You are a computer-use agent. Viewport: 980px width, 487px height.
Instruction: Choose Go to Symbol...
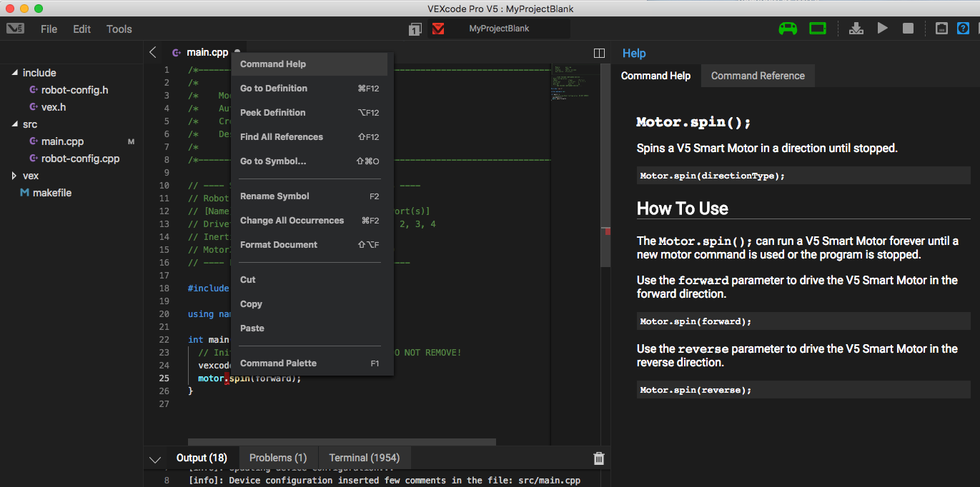(x=310, y=161)
